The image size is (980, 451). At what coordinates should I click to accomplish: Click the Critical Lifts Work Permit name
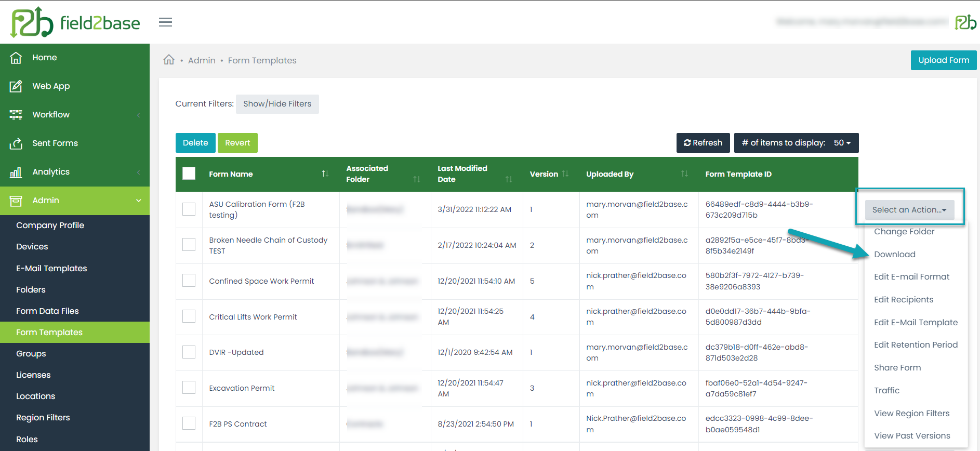pos(253,317)
